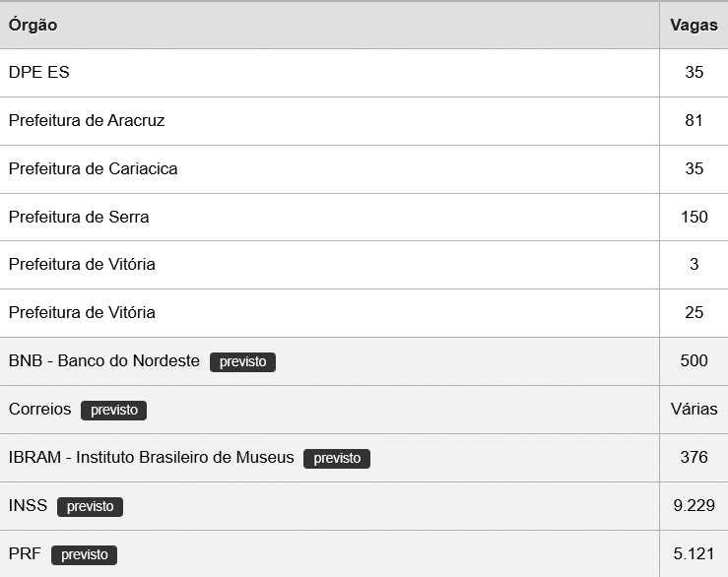
Task: Click BNB - Banco do Nordeste entry
Action: pyautogui.click(x=104, y=361)
